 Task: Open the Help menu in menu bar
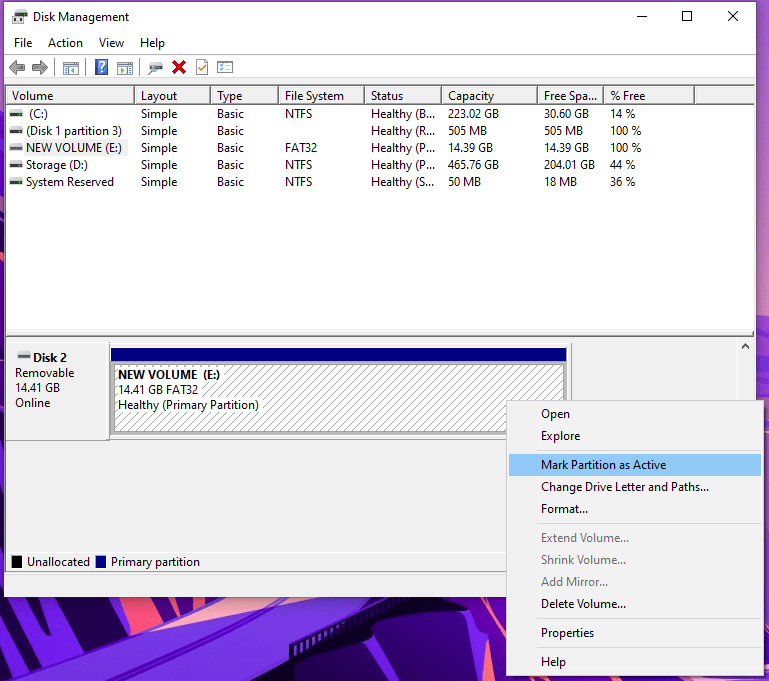click(152, 43)
